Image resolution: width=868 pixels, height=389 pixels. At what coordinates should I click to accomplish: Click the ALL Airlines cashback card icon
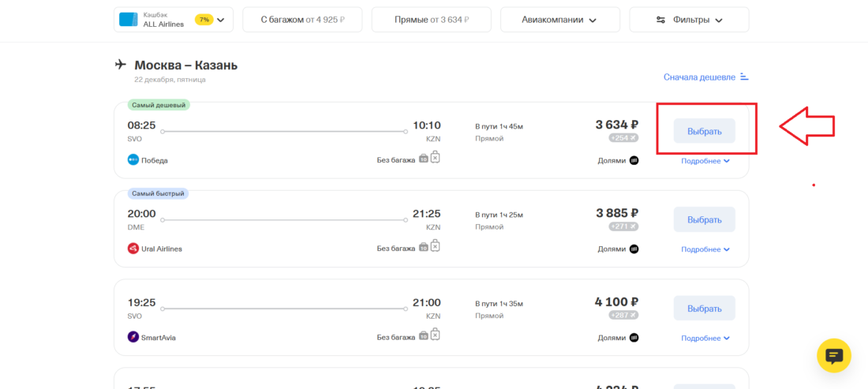tap(128, 20)
